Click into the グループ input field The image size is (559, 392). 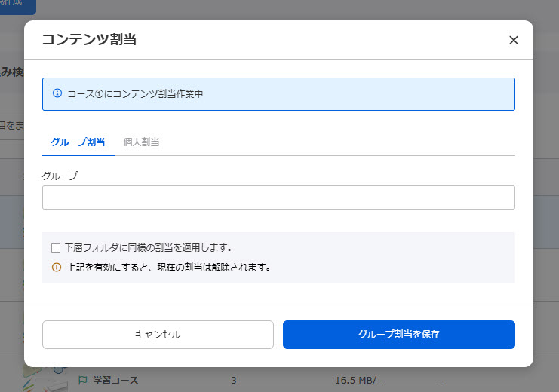(278, 198)
